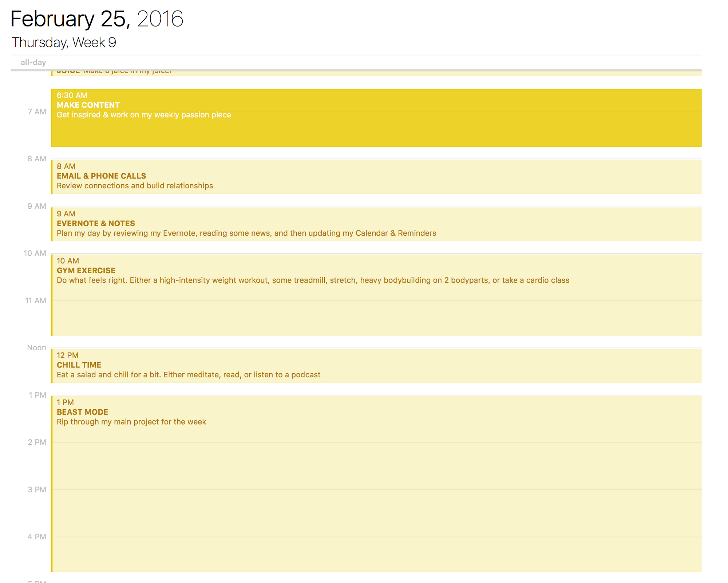Click the 7 AM time label

tap(37, 112)
